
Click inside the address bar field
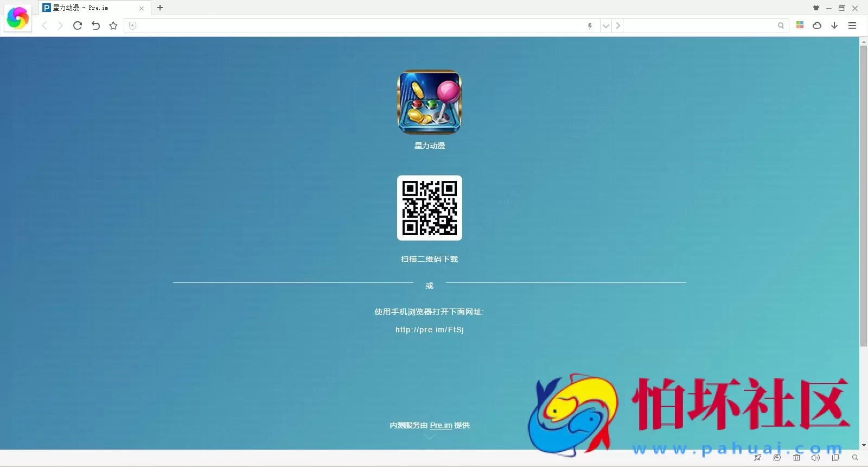pyautogui.click(x=361, y=26)
